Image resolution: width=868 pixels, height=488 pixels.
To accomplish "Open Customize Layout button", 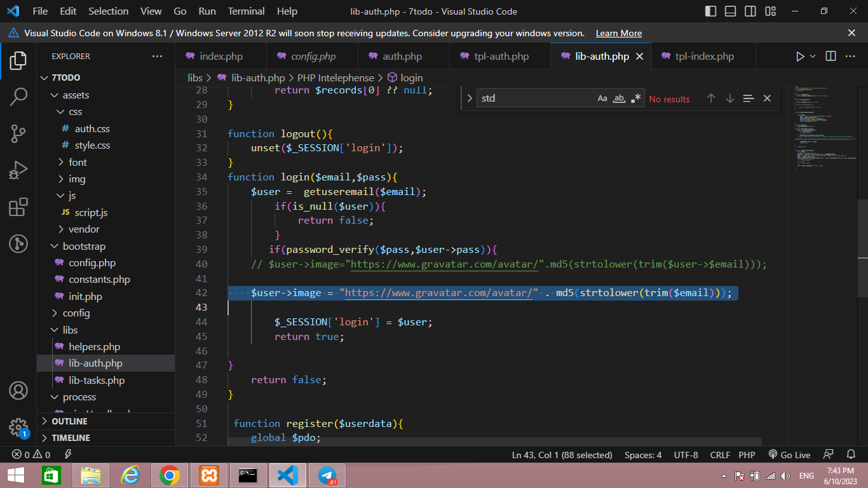I will click(770, 11).
